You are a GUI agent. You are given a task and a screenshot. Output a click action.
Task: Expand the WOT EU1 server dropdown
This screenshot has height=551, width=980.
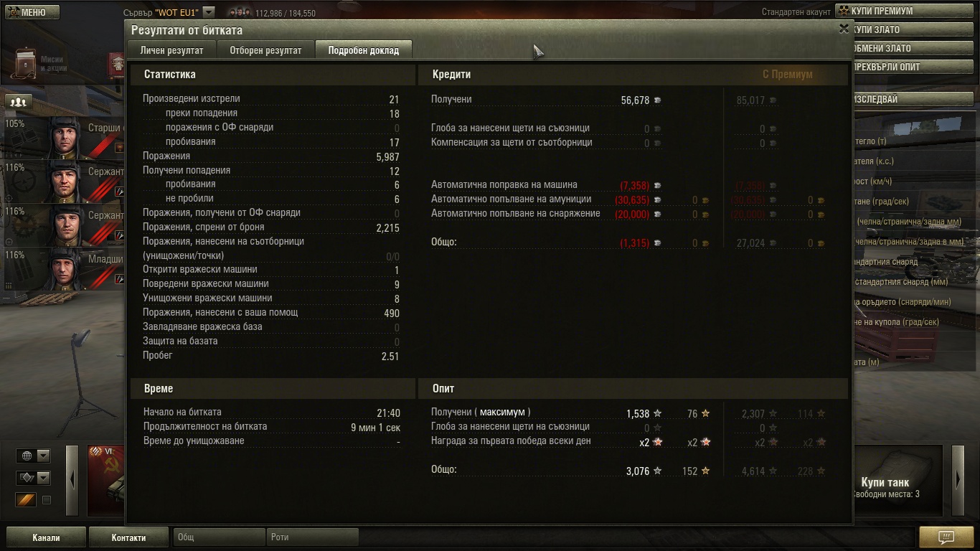[x=209, y=12]
